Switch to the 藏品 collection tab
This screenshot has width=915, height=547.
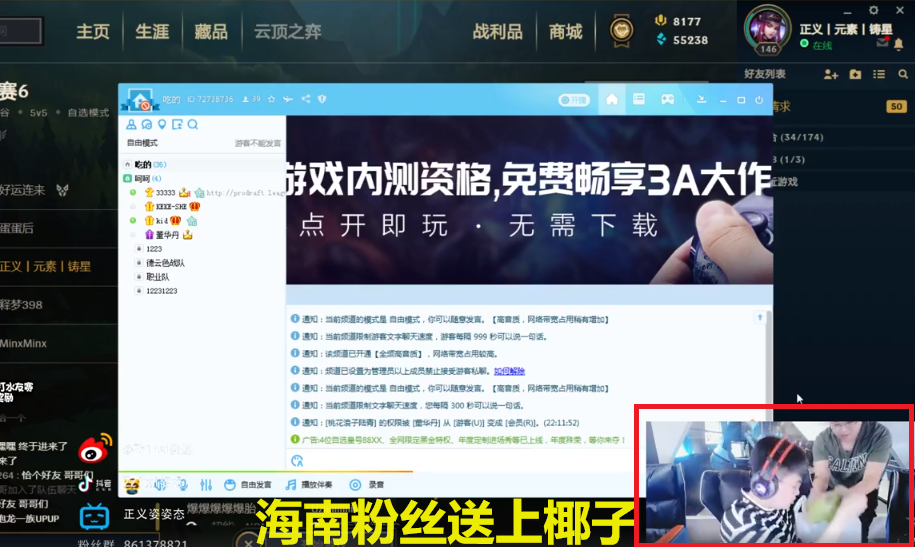tap(211, 32)
